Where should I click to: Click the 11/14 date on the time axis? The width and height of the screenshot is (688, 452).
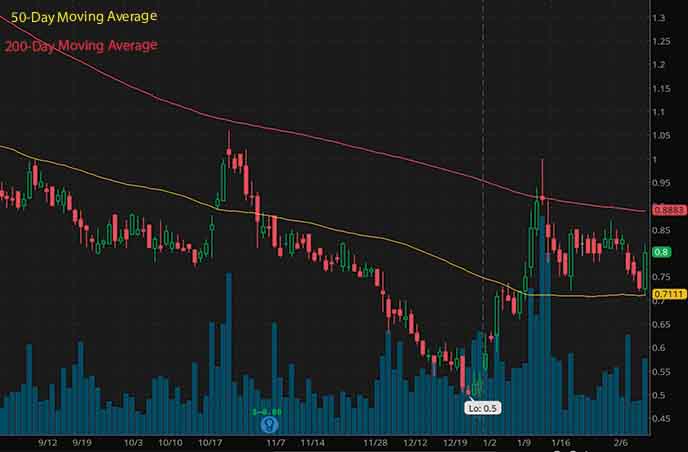(312, 443)
